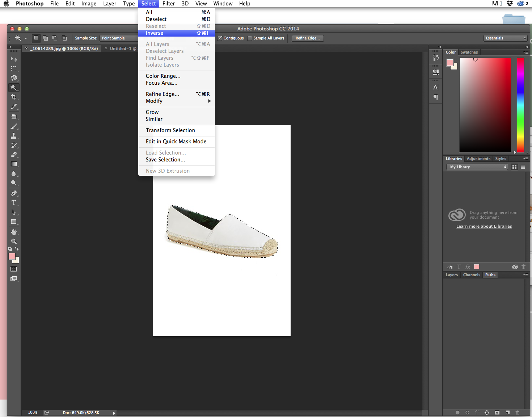Select the Horizontal Type tool
This screenshot has width=532, height=417.
tap(14, 203)
